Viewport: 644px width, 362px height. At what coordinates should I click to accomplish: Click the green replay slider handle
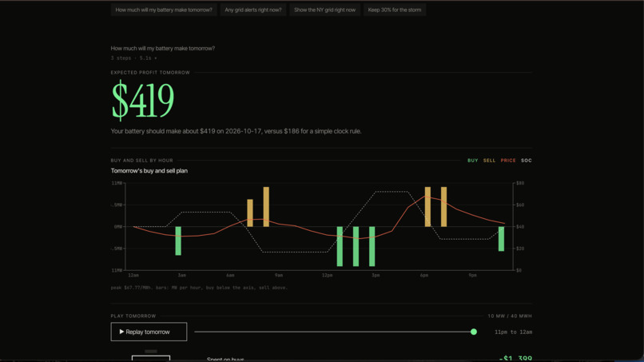click(x=474, y=332)
